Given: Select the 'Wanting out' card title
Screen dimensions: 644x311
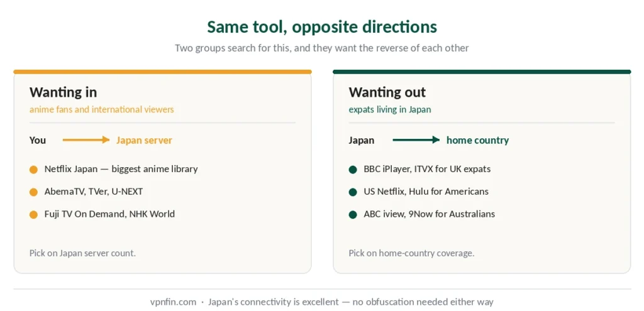Looking at the screenshot, I should tap(387, 92).
